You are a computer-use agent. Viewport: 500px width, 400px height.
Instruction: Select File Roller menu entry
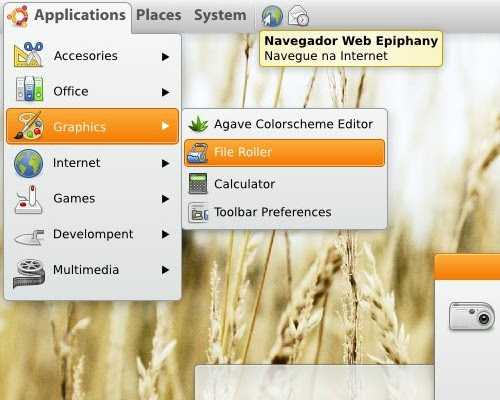pos(284,153)
